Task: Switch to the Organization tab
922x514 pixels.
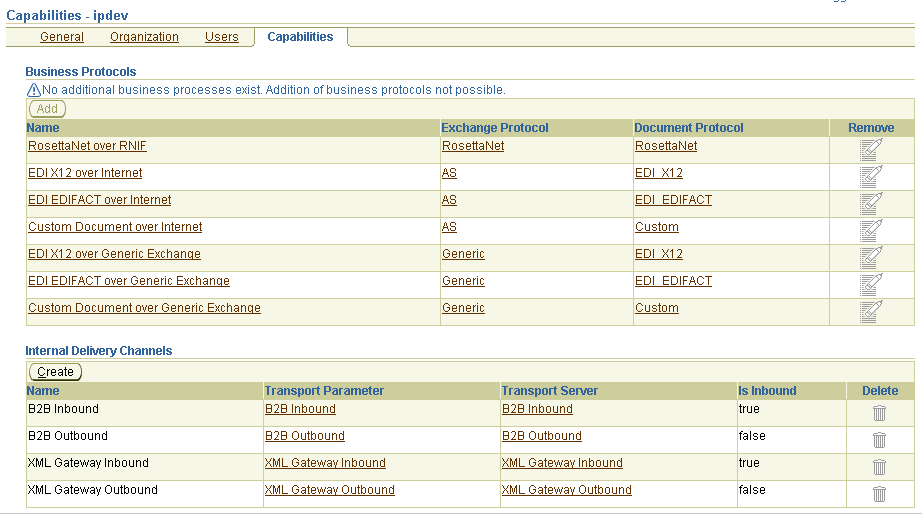Action: point(144,36)
